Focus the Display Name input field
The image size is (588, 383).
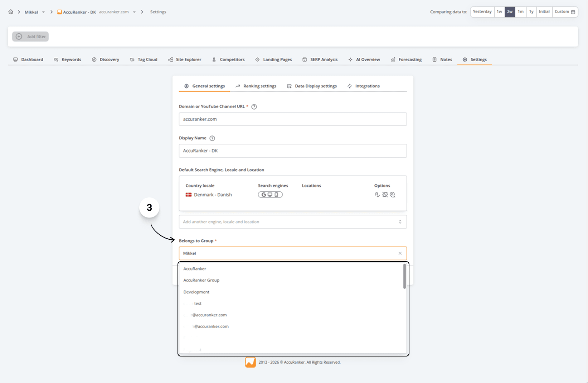tap(293, 151)
